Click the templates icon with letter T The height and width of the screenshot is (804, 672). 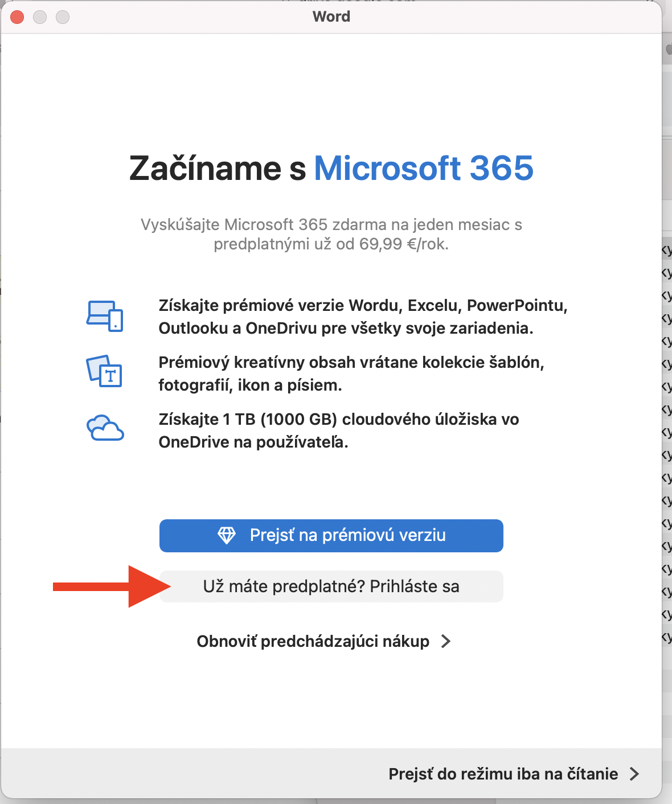pyautogui.click(x=104, y=371)
